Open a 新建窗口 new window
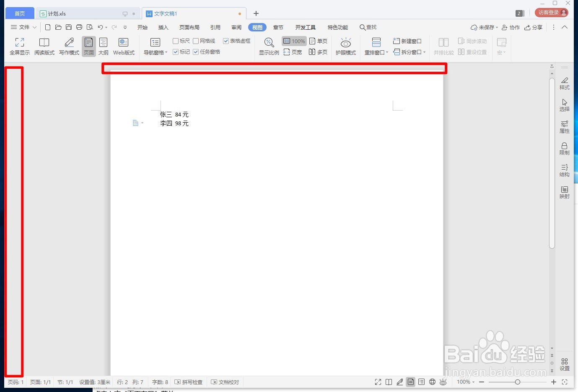578x392 pixels. [x=407, y=41]
